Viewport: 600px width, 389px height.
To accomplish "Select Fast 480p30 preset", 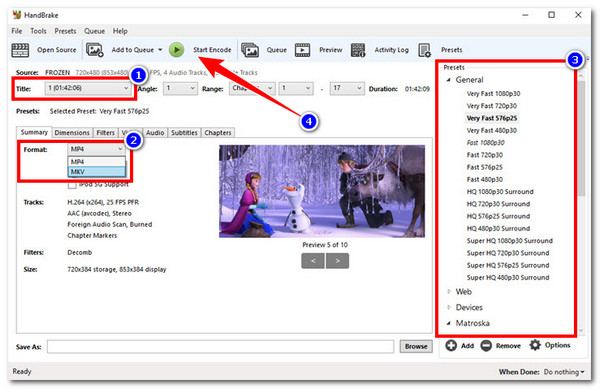I will 485,179.
